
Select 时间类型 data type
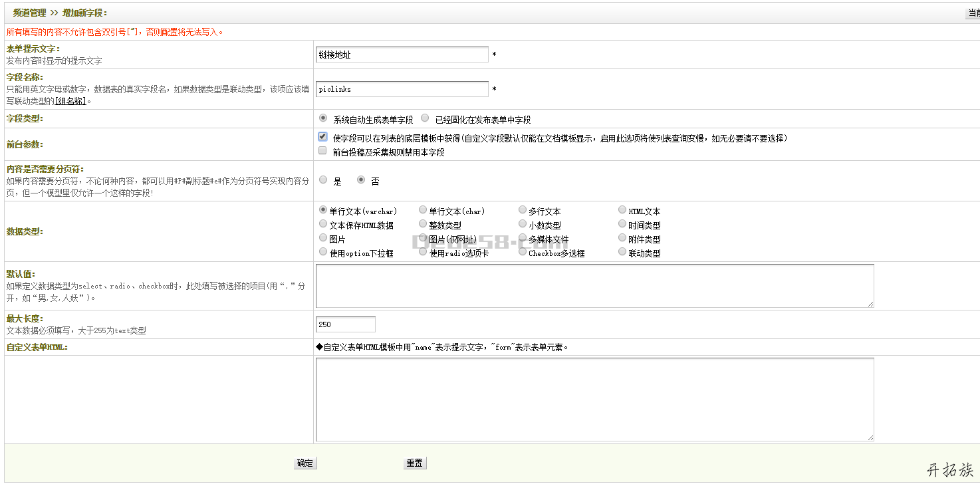pyautogui.click(x=622, y=224)
